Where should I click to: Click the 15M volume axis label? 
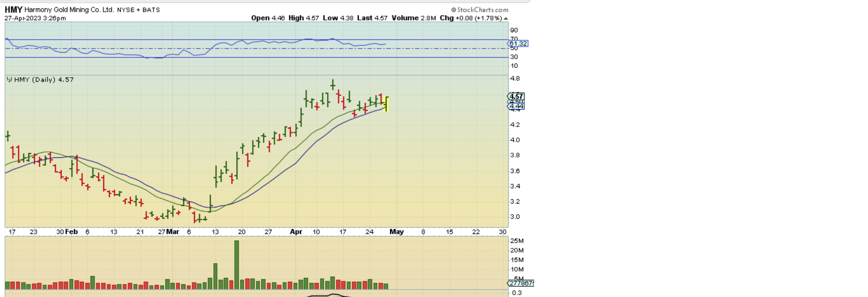[517, 260]
